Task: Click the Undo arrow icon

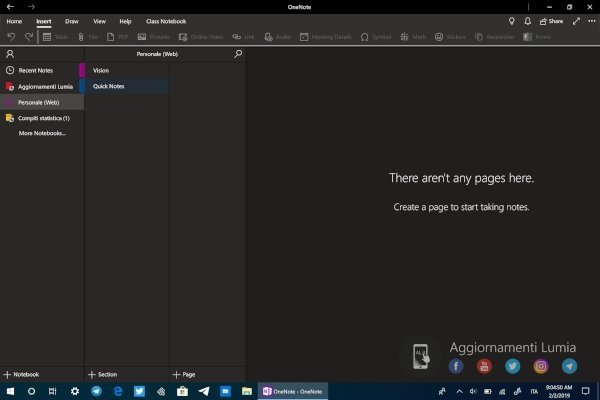Action: tap(11, 37)
